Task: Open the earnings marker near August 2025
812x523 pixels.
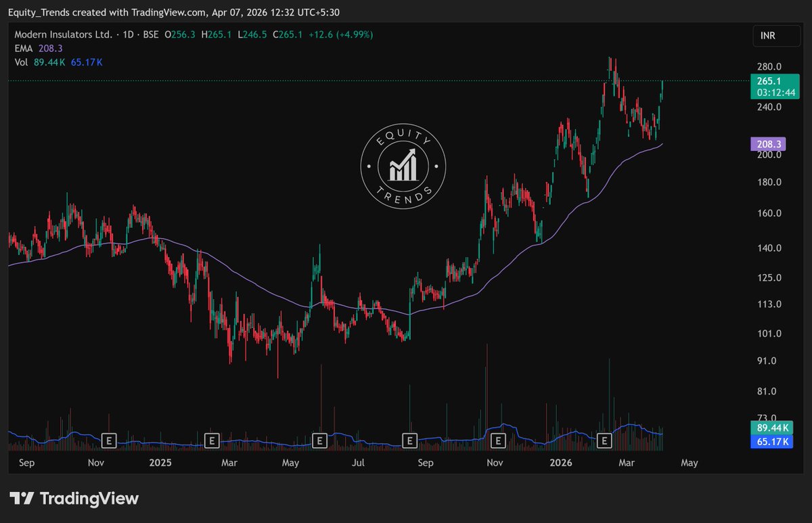Action: 409,441
